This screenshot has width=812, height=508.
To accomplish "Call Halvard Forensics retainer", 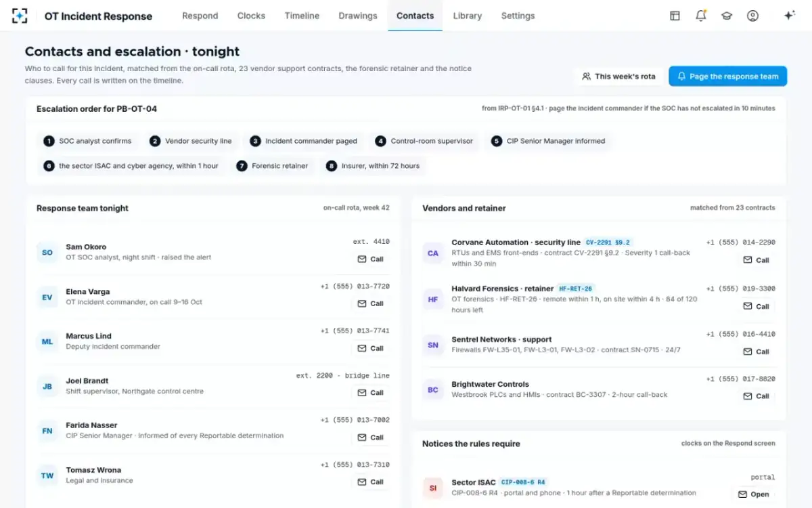I will tap(756, 306).
